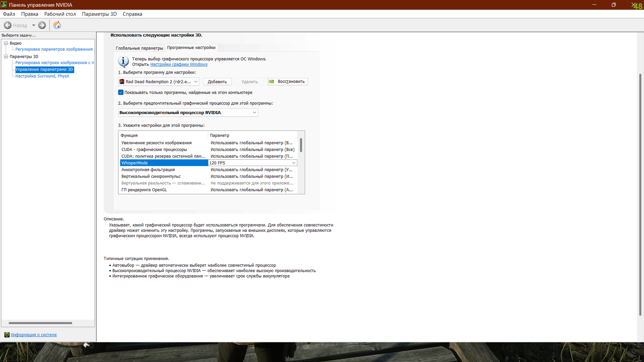
Task: Click the Параметр column header
Action: point(253,135)
